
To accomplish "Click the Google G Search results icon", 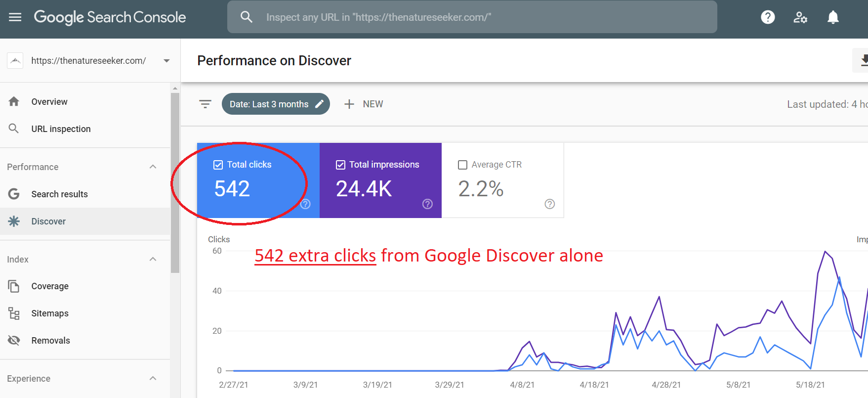I will click(14, 194).
